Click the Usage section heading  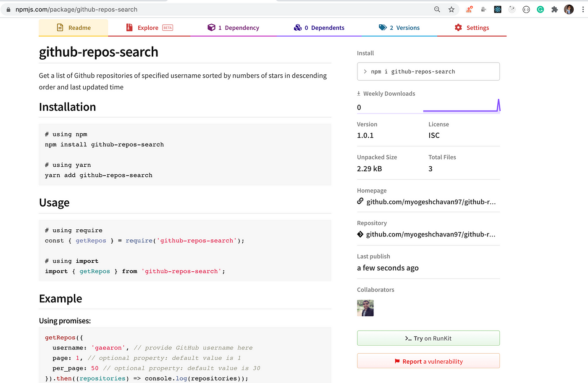[54, 203]
